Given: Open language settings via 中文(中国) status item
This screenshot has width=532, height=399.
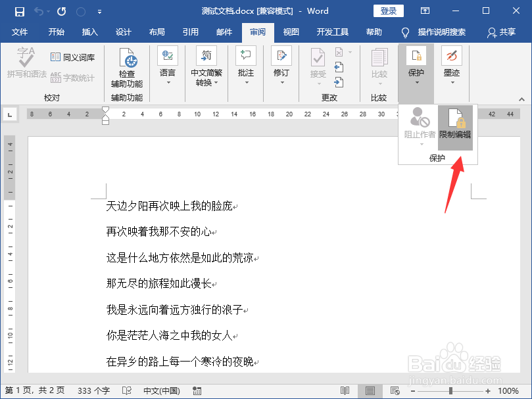Looking at the screenshot, I should tap(162, 390).
